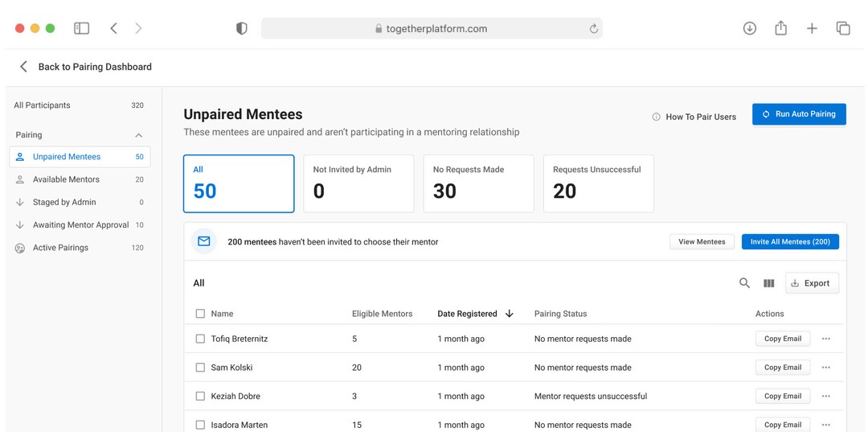The height and width of the screenshot is (432, 868).
Task: Click the browser address bar
Action: pyautogui.click(x=432, y=28)
